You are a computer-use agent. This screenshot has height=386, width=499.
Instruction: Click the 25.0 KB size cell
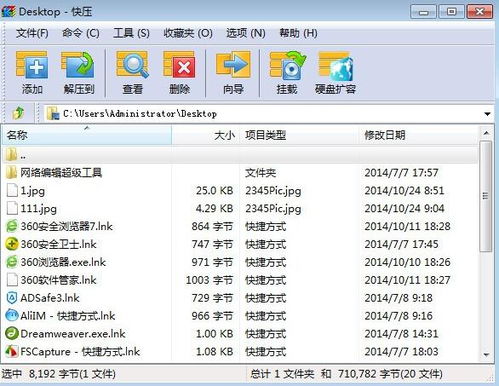point(214,191)
